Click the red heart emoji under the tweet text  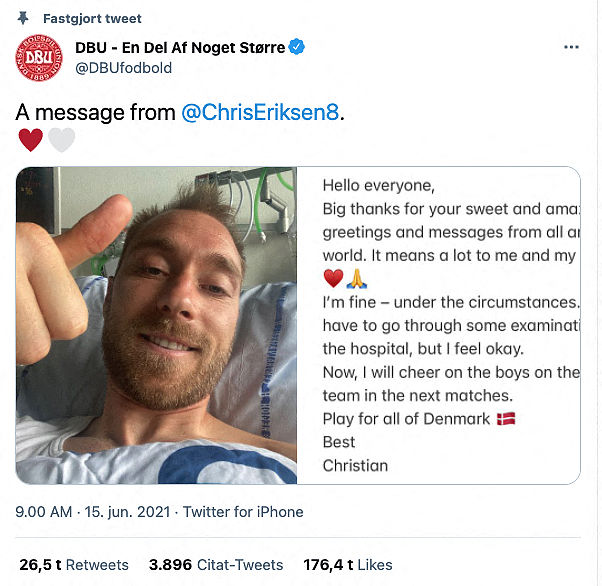[30, 140]
